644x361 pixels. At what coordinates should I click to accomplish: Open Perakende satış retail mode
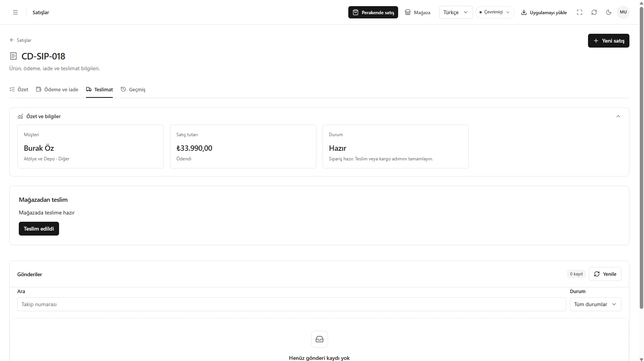click(x=373, y=12)
